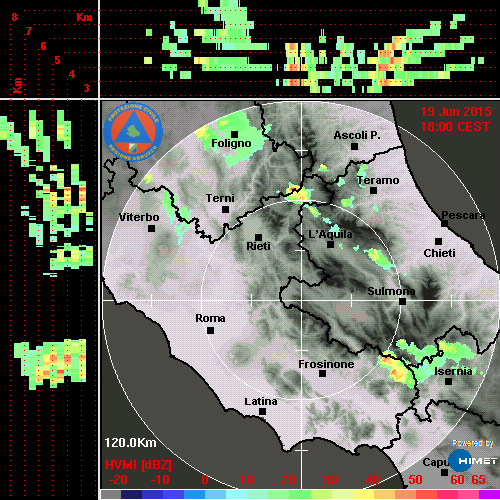Click the '18:00 CEST' time text
The image size is (500, 500).
[455, 127]
